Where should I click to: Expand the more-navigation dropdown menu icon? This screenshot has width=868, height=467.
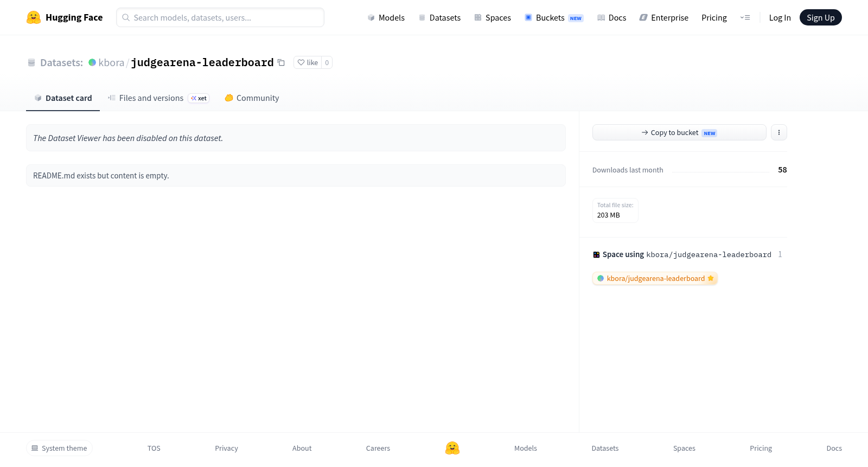tap(745, 17)
